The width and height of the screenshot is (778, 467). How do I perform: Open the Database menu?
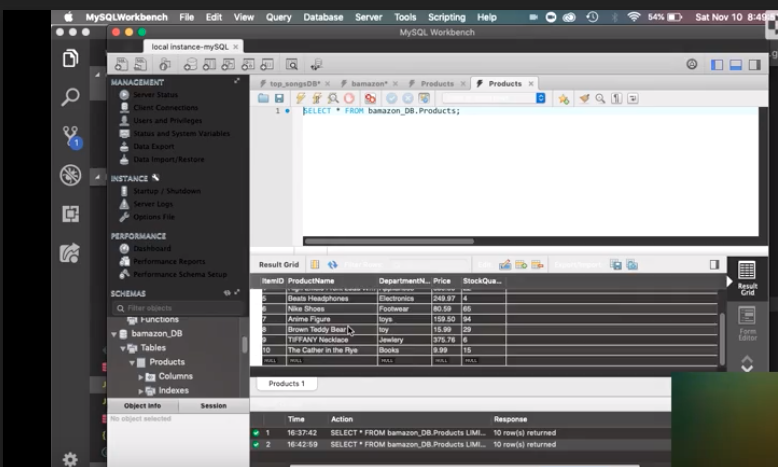(321, 17)
